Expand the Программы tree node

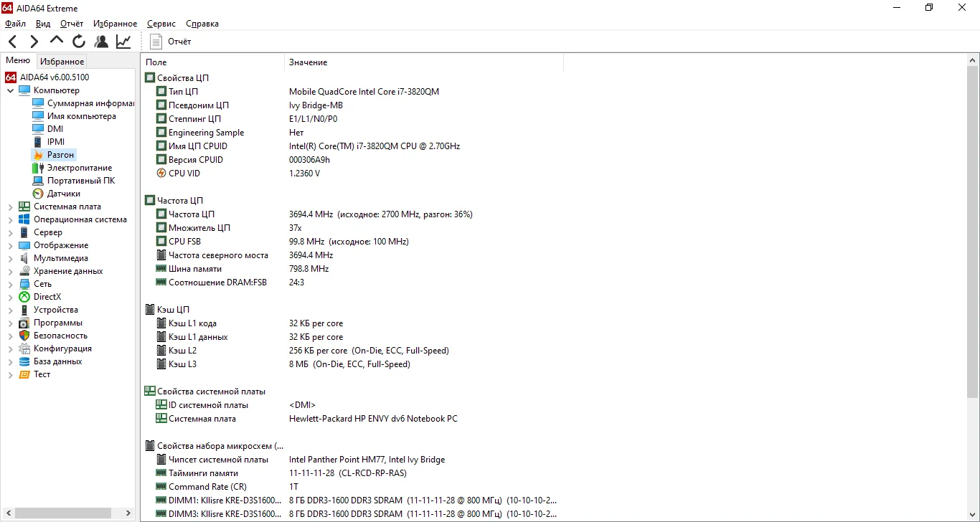10,323
